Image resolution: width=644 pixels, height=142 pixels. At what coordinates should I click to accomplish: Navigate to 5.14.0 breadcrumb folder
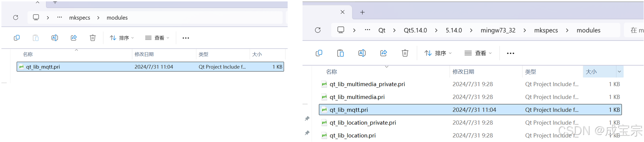[x=454, y=30]
